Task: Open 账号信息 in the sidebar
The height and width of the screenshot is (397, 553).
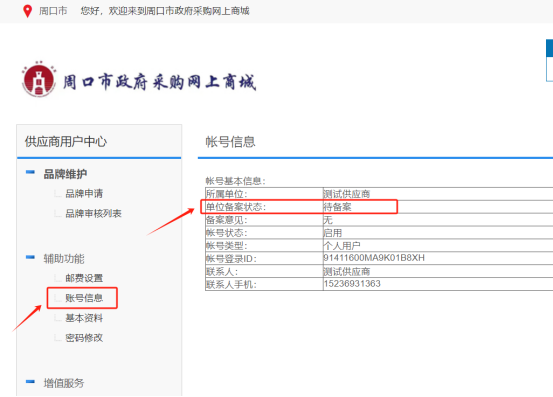Action: pyautogui.click(x=84, y=298)
